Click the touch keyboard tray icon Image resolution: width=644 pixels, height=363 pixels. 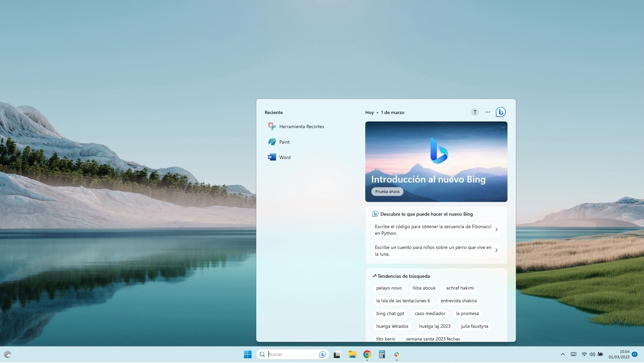(x=574, y=354)
